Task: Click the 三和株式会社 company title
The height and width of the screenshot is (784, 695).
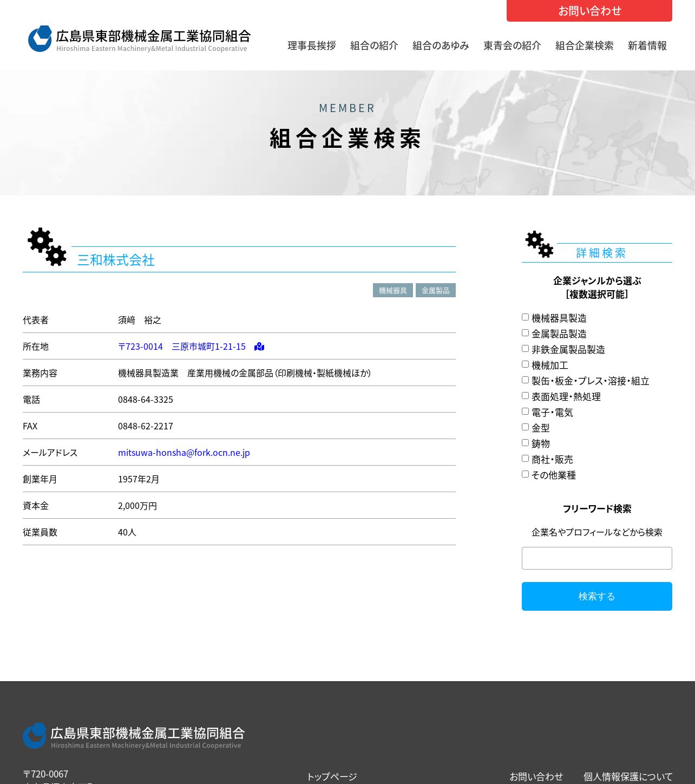Action: [116, 260]
